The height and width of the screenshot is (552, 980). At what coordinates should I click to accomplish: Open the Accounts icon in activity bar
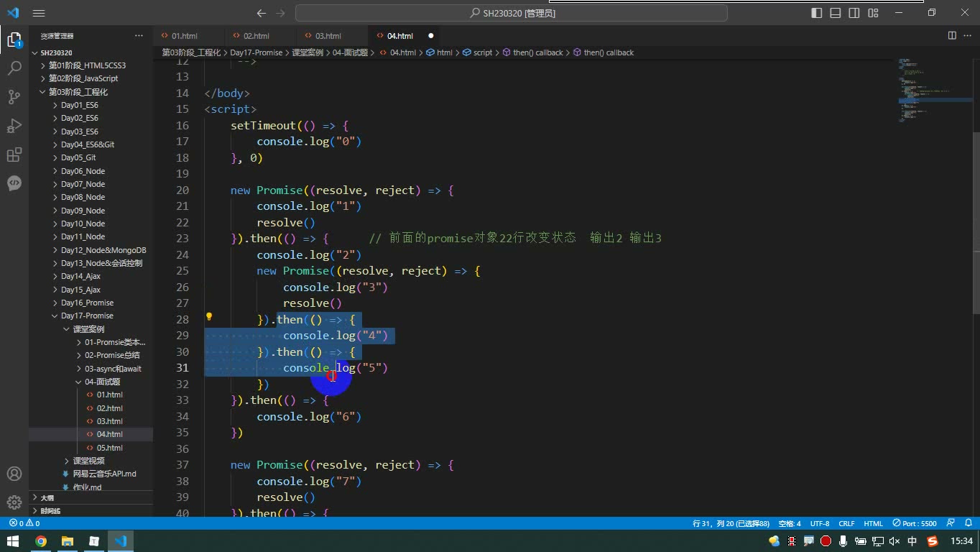14,474
